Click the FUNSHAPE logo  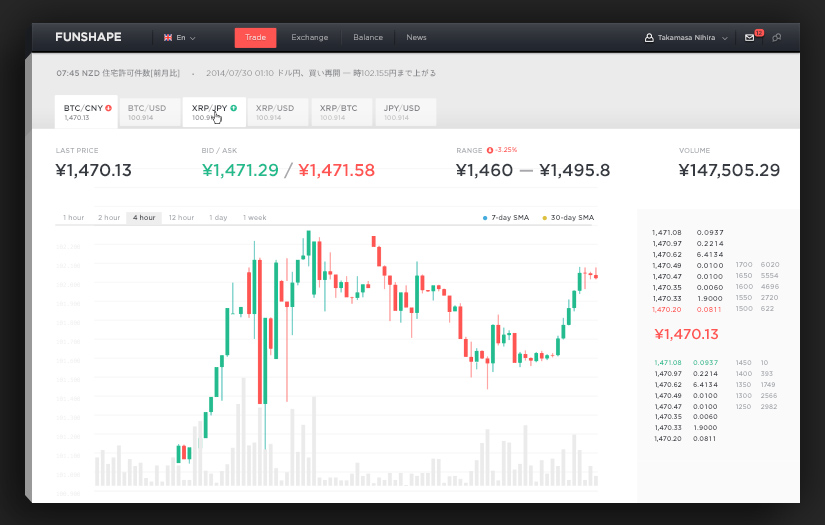click(88, 37)
